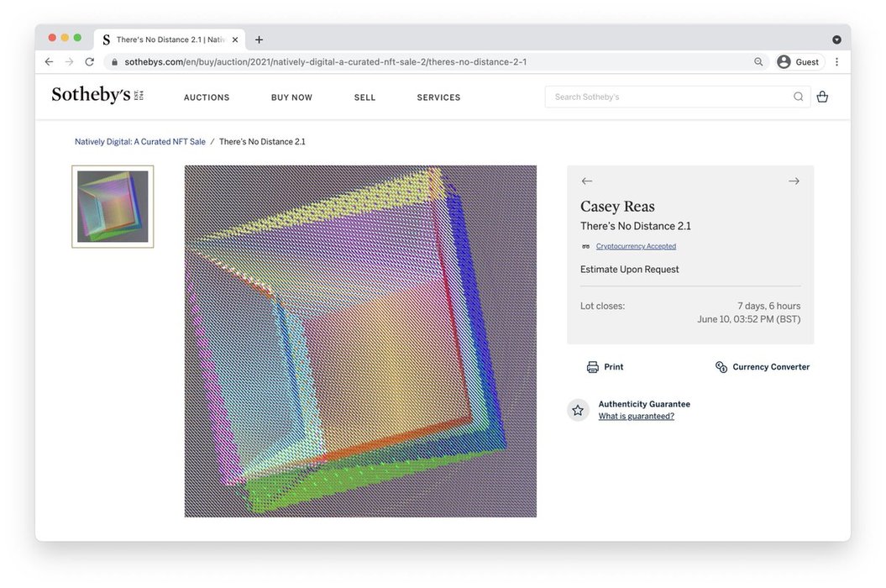Open the Guest profile menu
This screenshot has height=588, width=886.
point(798,62)
